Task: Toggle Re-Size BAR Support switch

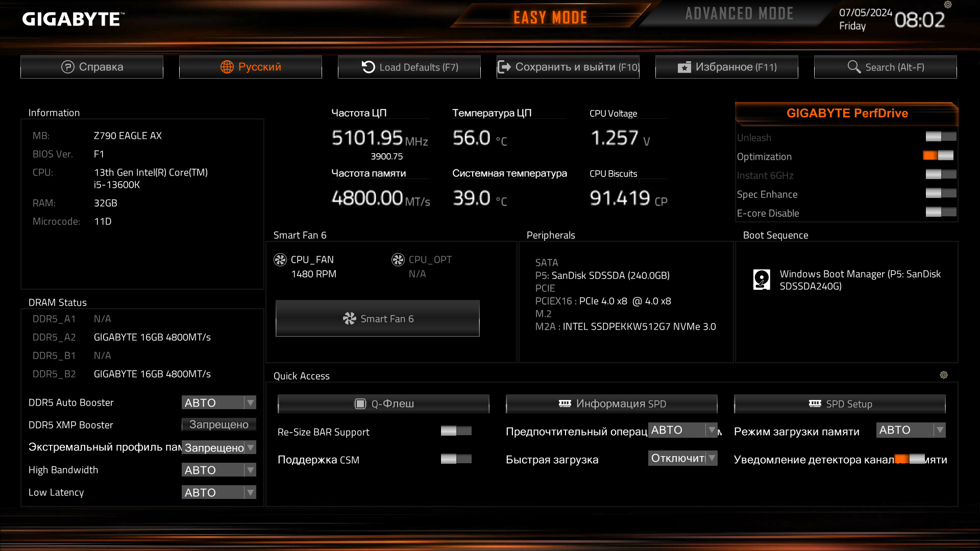Action: coord(456,431)
